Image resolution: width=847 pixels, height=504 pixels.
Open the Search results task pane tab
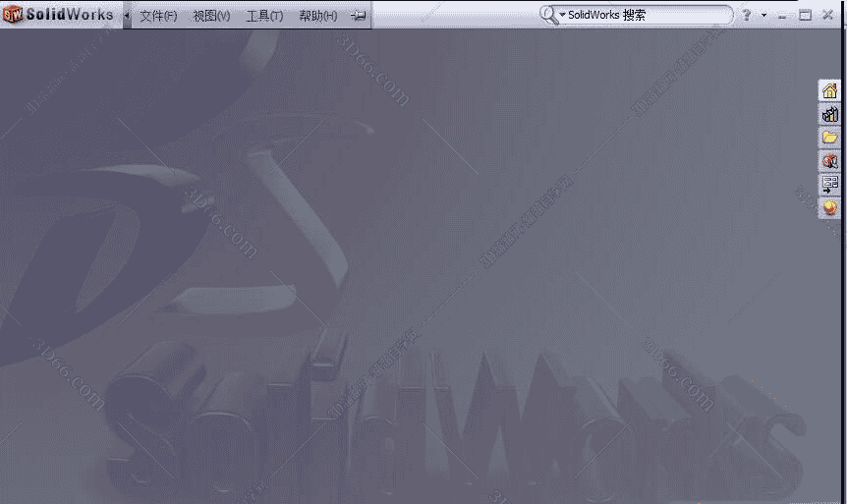829,161
